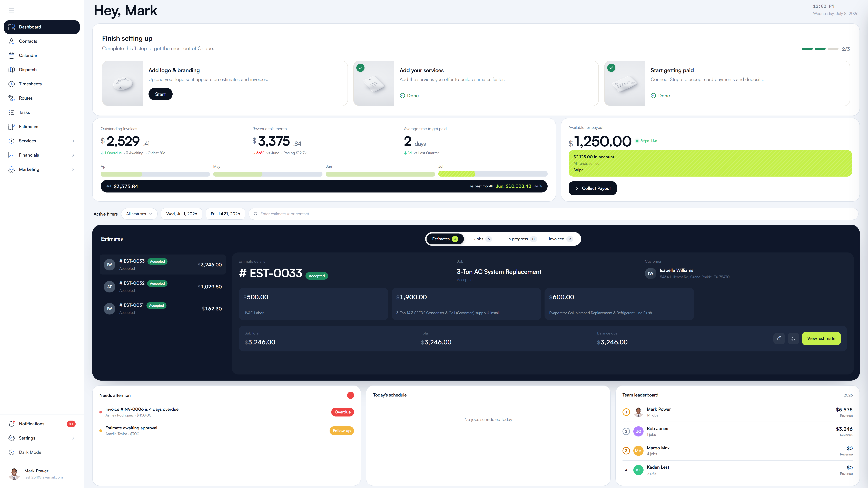
Task: Switch to the Jobs tab
Action: click(482, 239)
